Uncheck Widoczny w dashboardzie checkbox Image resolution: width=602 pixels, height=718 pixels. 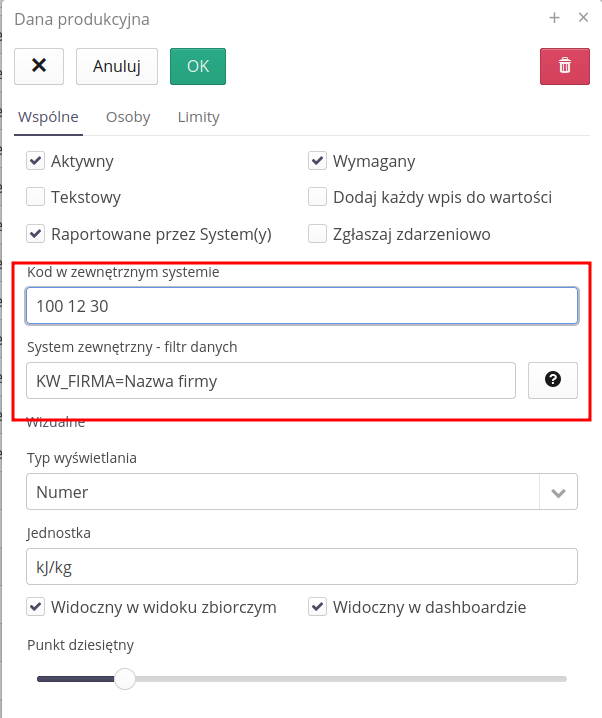318,607
